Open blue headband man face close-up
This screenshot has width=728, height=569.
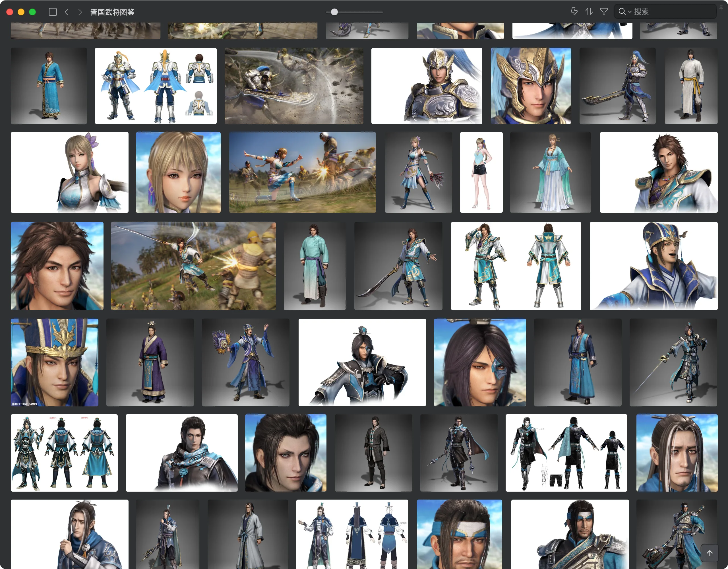tap(459, 534)
